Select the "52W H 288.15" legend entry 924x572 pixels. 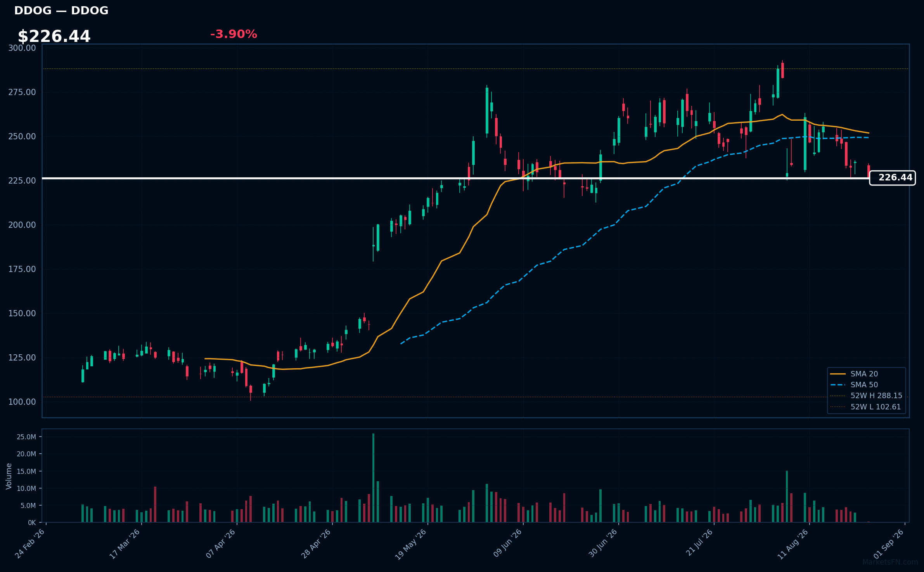[x=876, y=395]
